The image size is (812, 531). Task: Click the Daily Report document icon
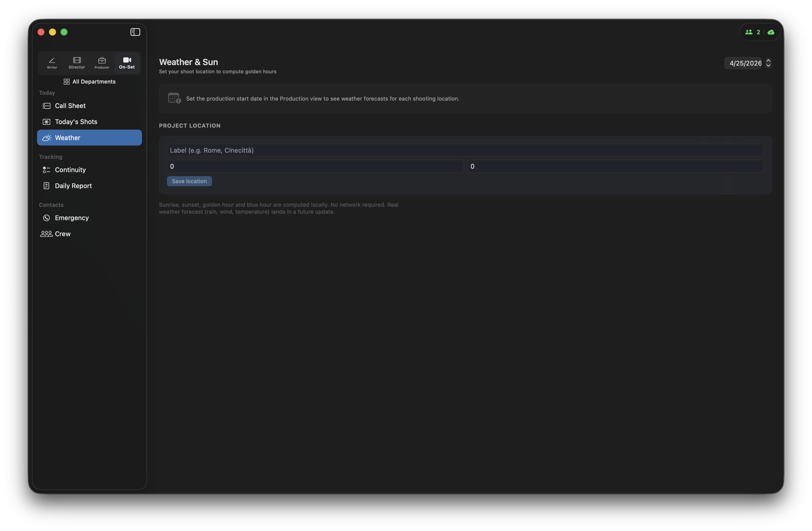click(x=46, y=186)
